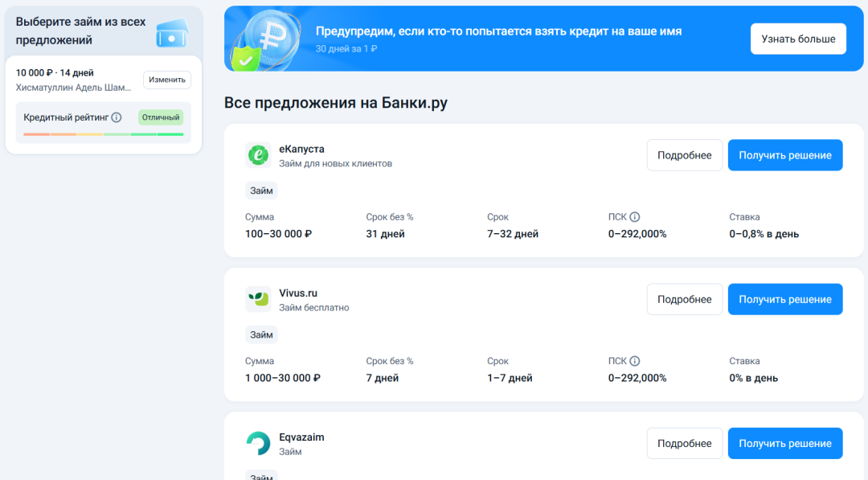Click the banner headline about credit warnings

click(499, 31)
